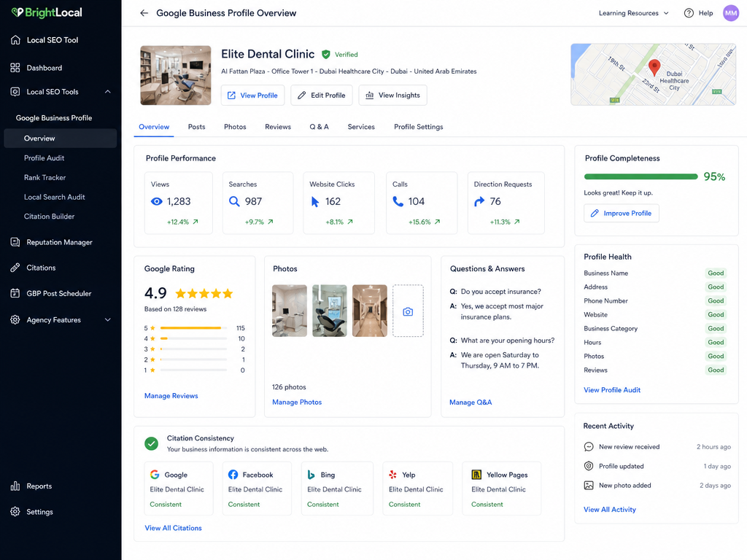Click the GBP Post Scheduler calendar icon
Screen dimensions: 747x560
(x=15, y=293)
